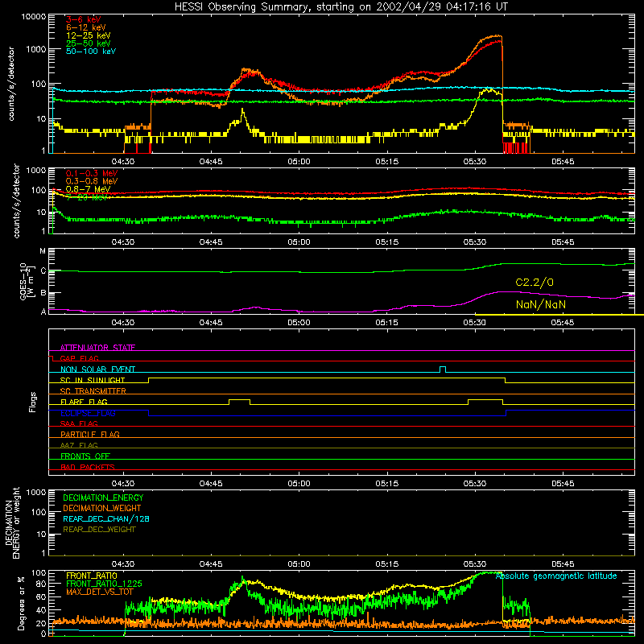This screenshot has width=644, height=644.
Task: Click the FLARE_FLAG label
Action: (84, 402)
